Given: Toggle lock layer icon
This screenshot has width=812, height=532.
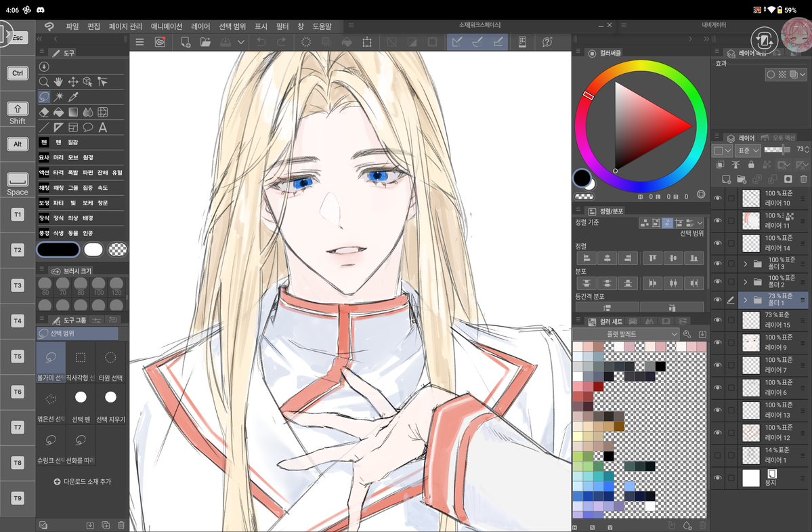Looking at the screenshot, I should (751, 165).
